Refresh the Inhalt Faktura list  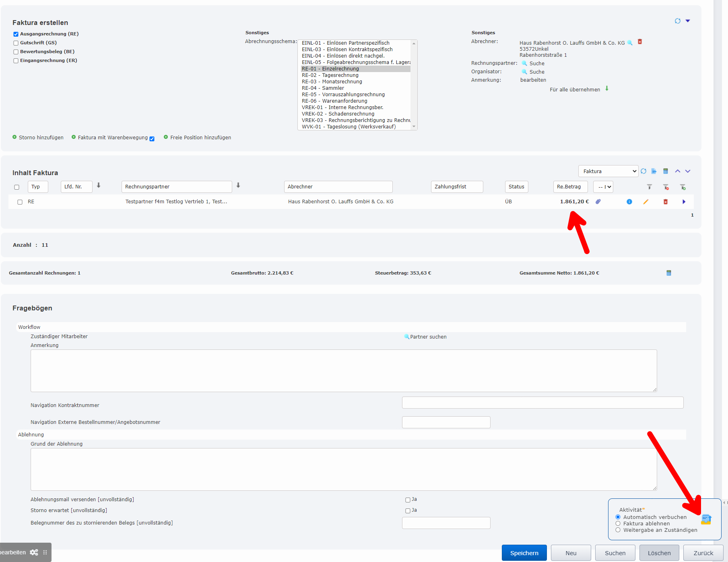(x=643, y=171)
